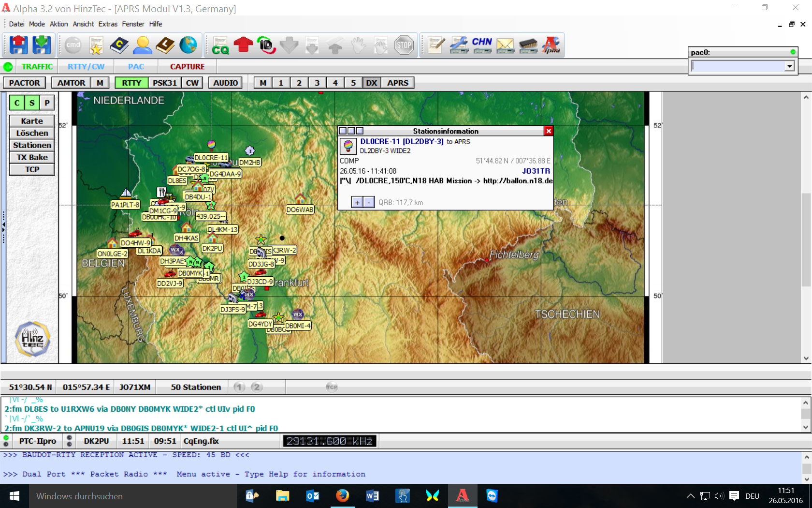Open the Aktion menu
This screenshot has width=812, height=508.
tap(59, 24)
